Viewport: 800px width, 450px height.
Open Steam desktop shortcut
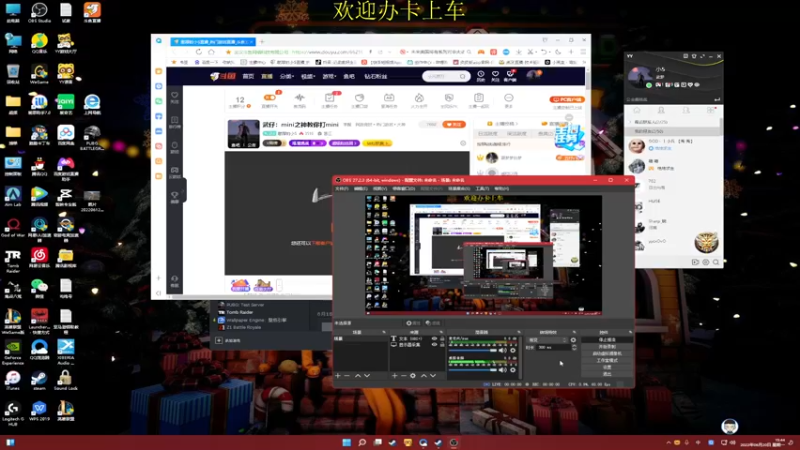tap(39, 381)
